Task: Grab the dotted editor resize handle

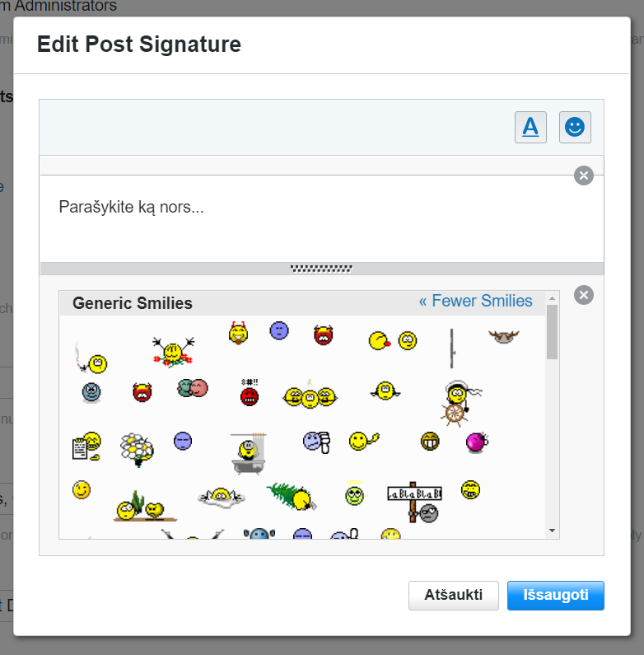Action: pos(321,269)
